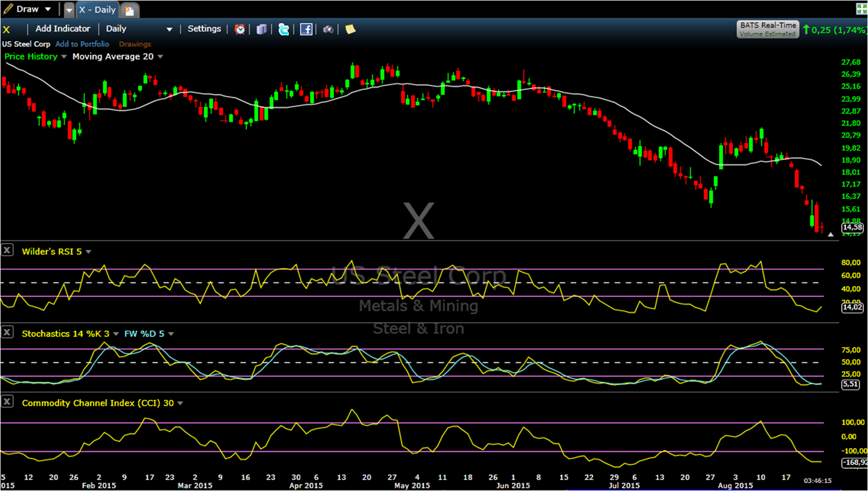Remove the Commodity Channel Index panel
Screen dimensions: 868x491
(7, 402)
